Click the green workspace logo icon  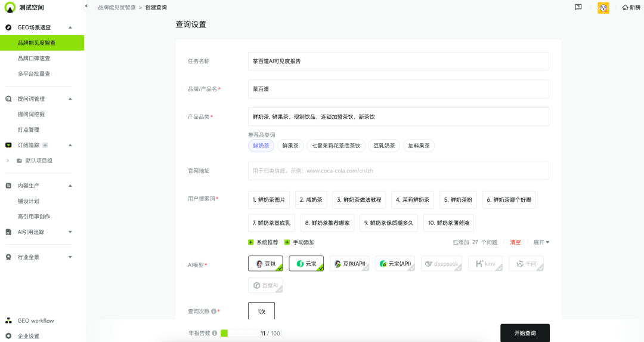coord(10,7)
